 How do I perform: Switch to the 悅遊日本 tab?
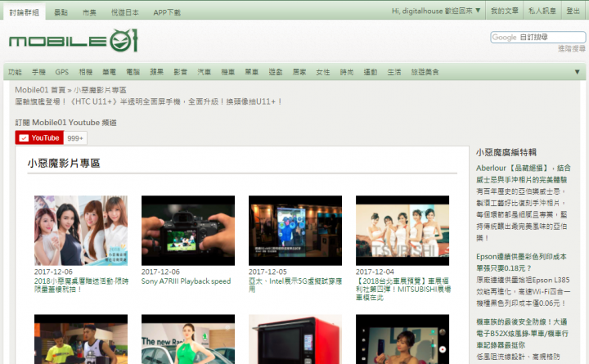pyautogui.click(x=125, y=12)
